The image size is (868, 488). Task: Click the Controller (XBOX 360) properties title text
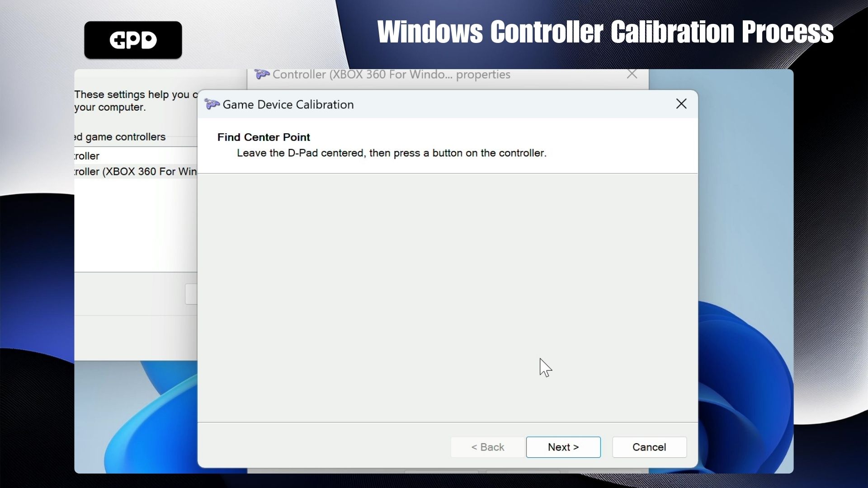(391, 75)
